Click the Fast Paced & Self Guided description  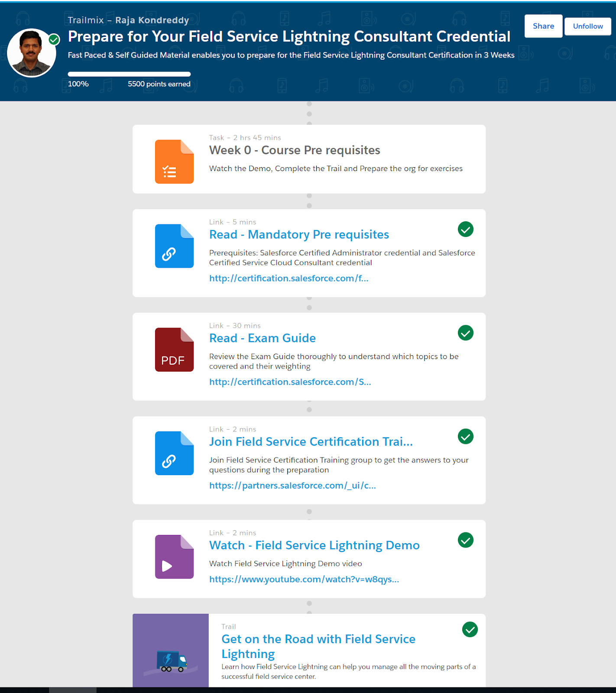click(291, 55)
